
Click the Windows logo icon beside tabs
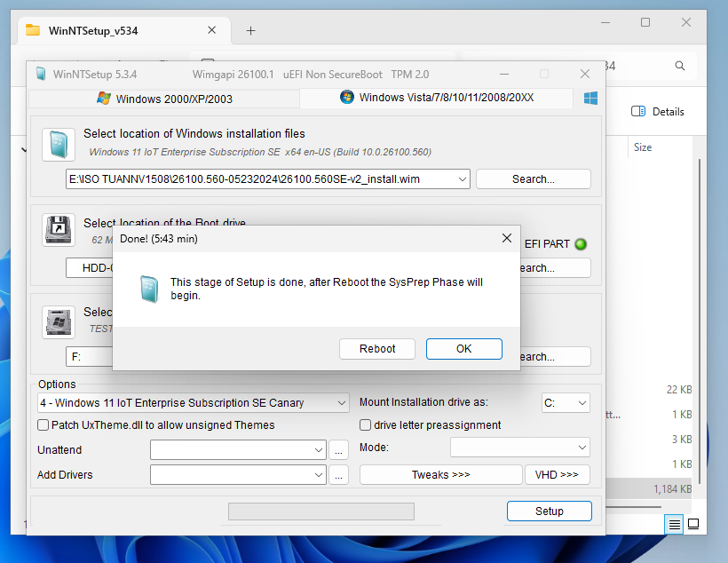click(x=590, y=98)
